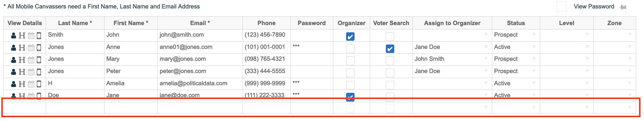Open calendar icon for Mary Jones
Image resolution: width=644 pixels, height=121 pixels.
tap(31, 60)
